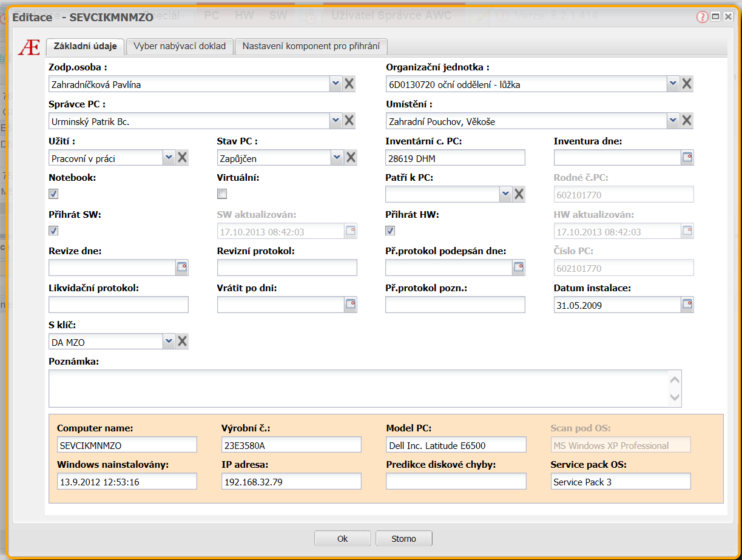Uncheck the Notebook checkbox
Image resolution: width=742 pixels, height=560 pixels.
(x=53, y=194)
